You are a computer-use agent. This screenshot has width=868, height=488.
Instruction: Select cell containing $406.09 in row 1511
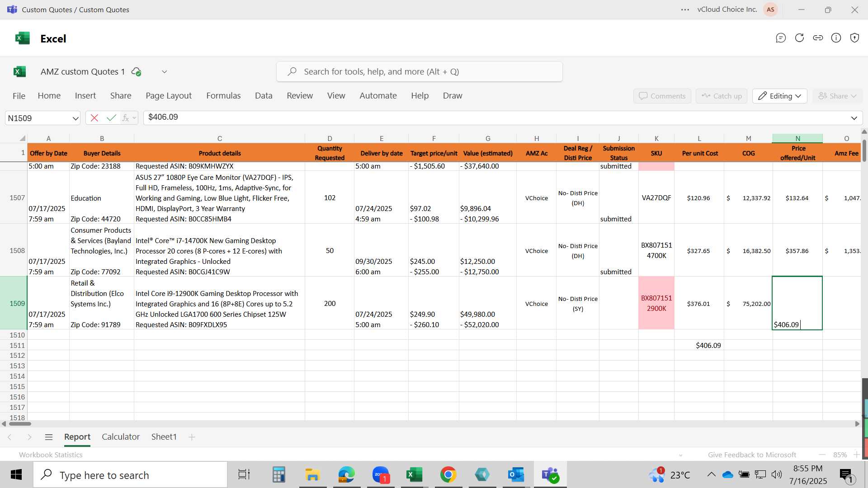[x=699, y=345]
